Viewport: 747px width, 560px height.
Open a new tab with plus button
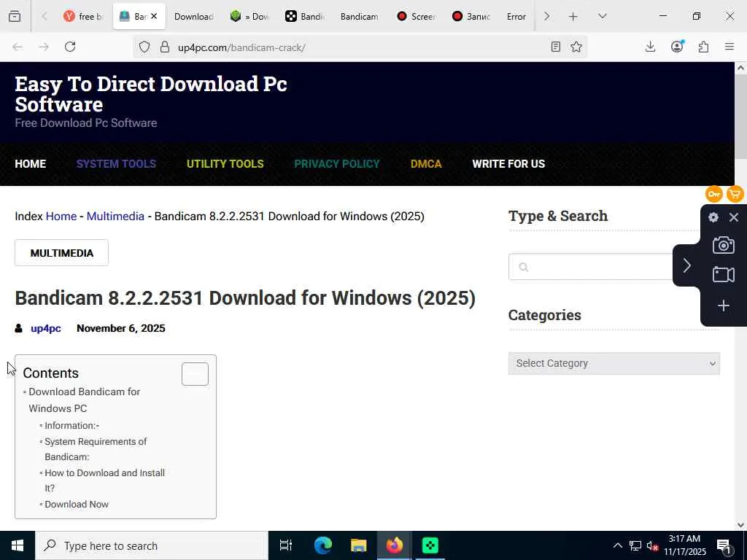573,17
